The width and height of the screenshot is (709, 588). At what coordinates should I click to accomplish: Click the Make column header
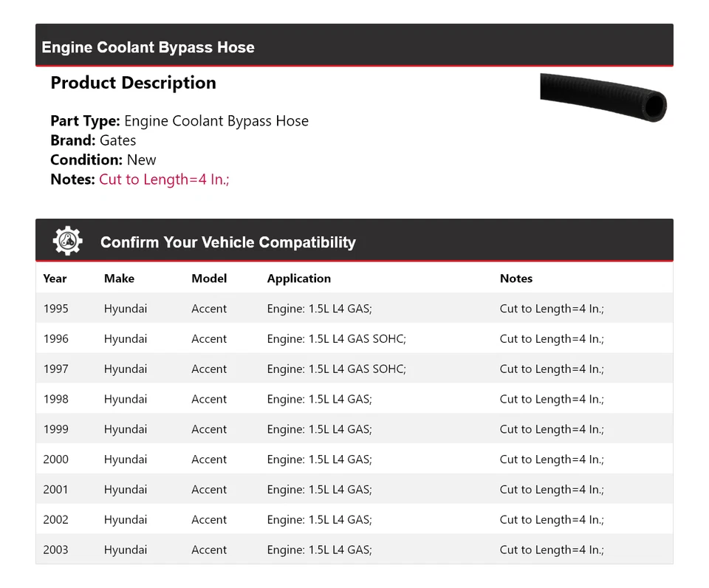pos(119,278)
